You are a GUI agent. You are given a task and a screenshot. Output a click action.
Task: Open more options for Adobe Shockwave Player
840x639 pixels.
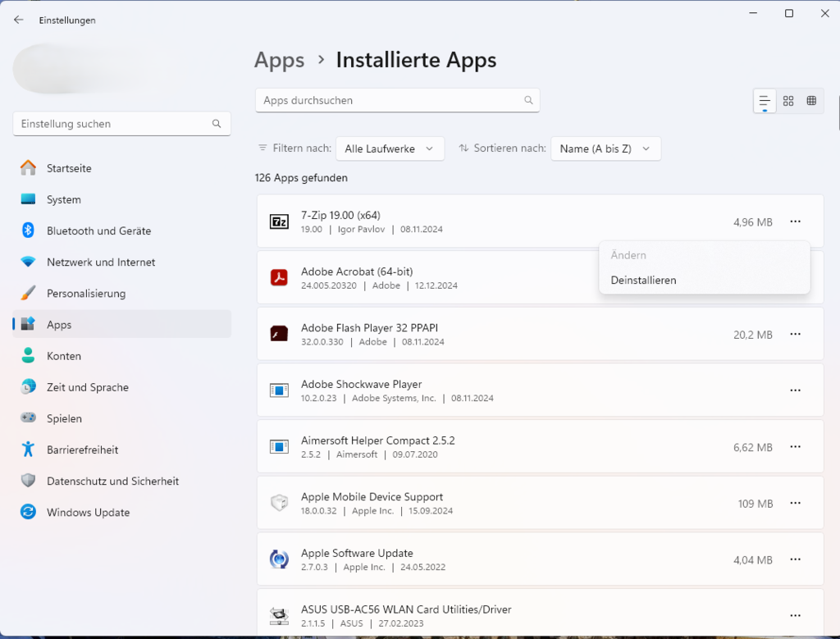pos(796,390)
